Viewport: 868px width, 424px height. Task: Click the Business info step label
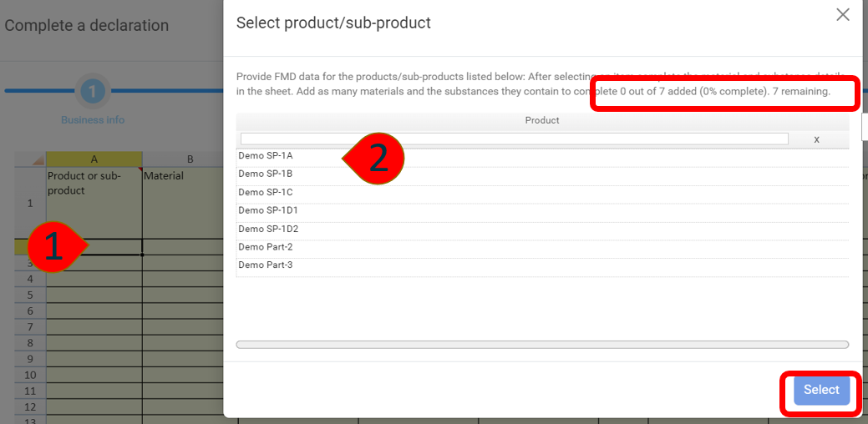pos(93,120)
